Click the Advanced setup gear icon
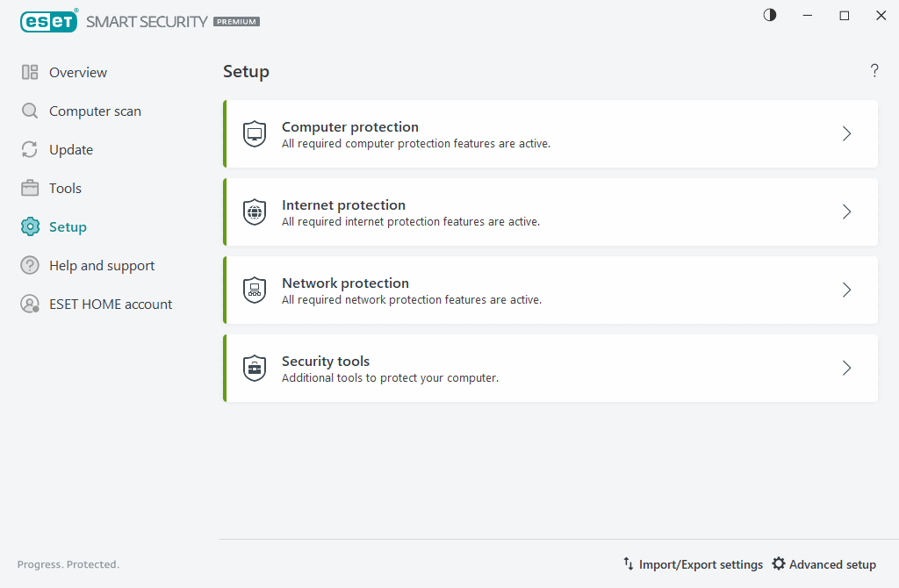Image resolution: width=899 pixels, height=588 pixels. coord(779,564)
